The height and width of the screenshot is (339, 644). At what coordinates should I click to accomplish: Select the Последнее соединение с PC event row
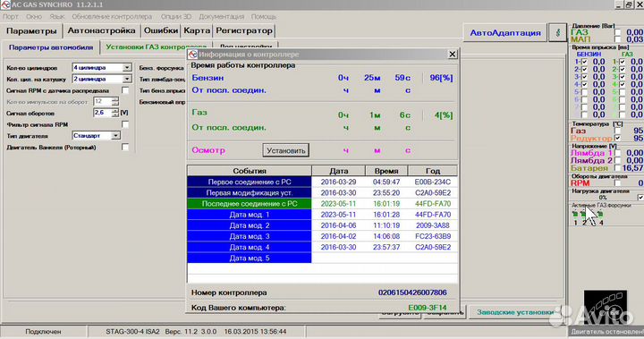[x=322, y=203]
